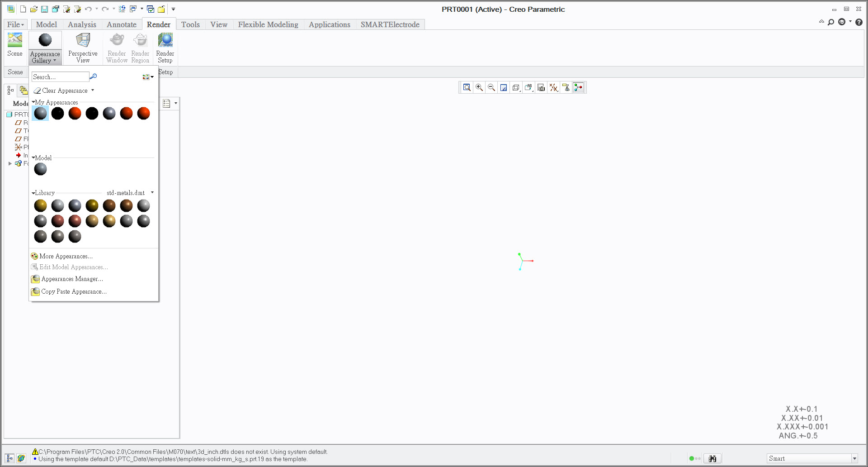Switch to the Analysis tab
The height and width of the screenshot is (467, 868).
tap(82, 24)
